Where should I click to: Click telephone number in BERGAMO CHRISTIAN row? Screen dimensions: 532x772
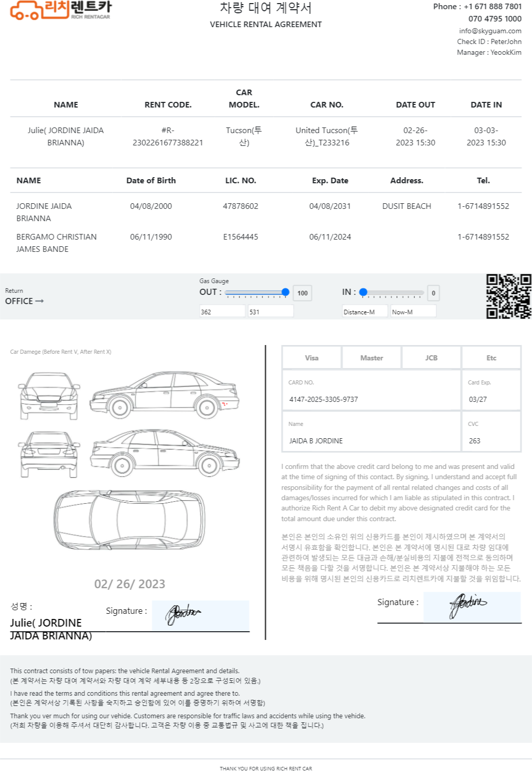click(483, 237)
